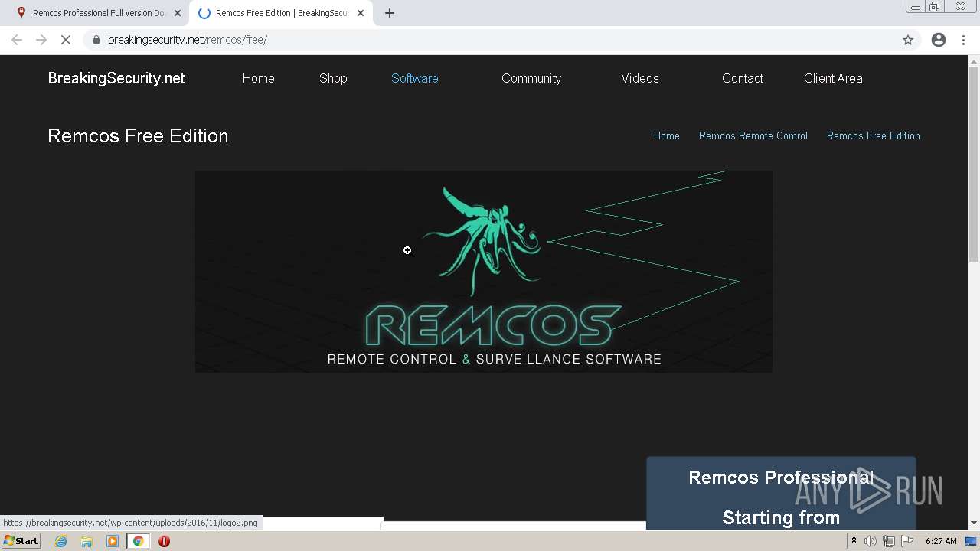Viewport: 980px width, 551px height.
Task: Open the Client Area navigation item
Action: coord(833,78)
